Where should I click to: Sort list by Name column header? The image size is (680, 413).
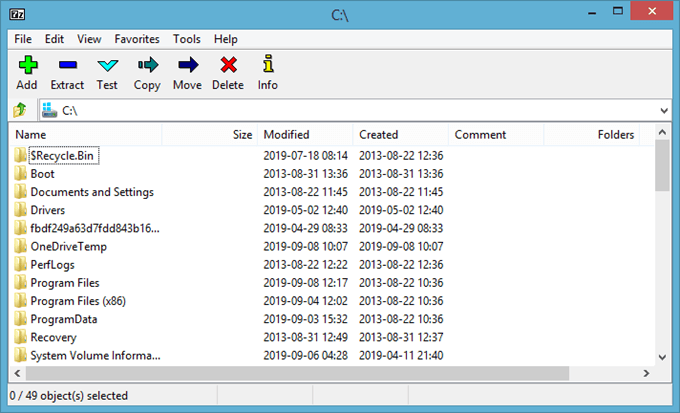coord(86,134)
